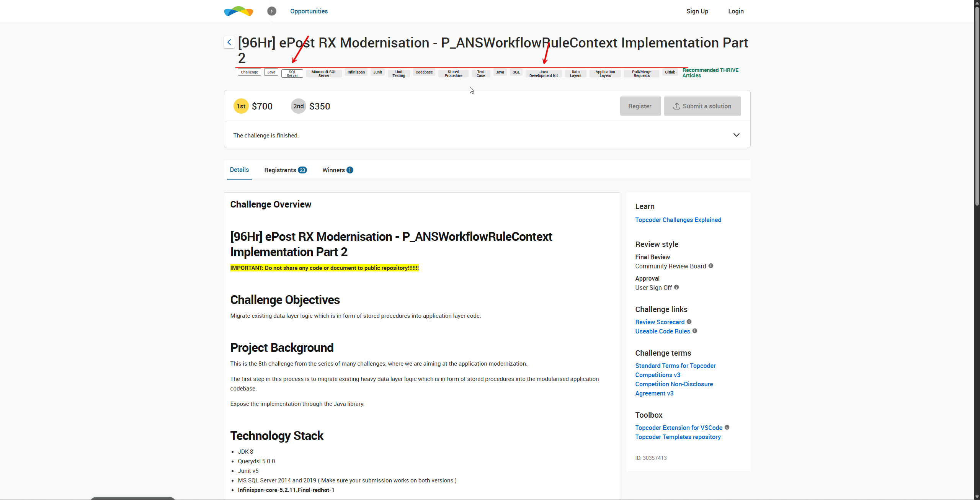
Task: Open the Registrants tab
Action: [285, 170]
